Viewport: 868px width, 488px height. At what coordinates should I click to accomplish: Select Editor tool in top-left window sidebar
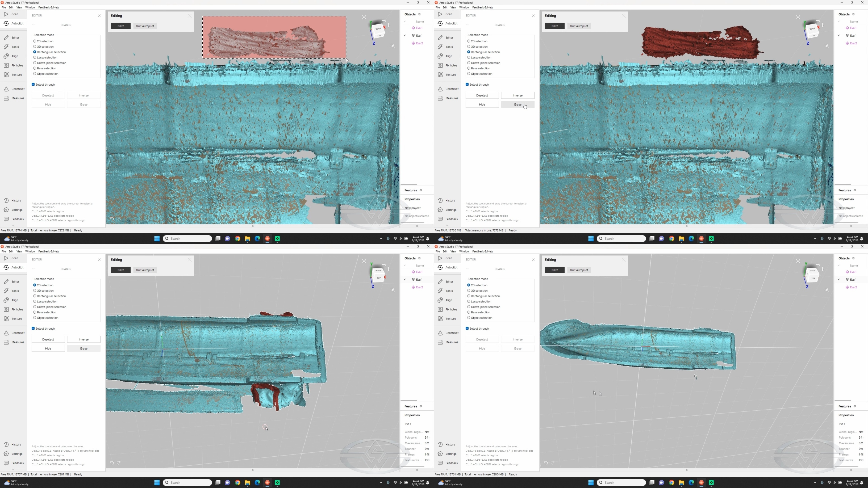(x=12, y=37)
